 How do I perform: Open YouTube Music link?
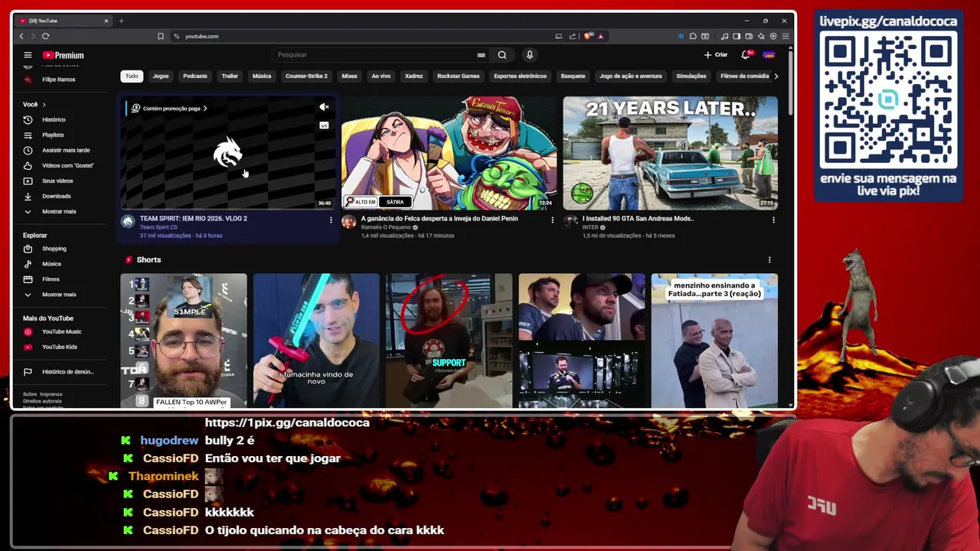[x=61, y=331]
